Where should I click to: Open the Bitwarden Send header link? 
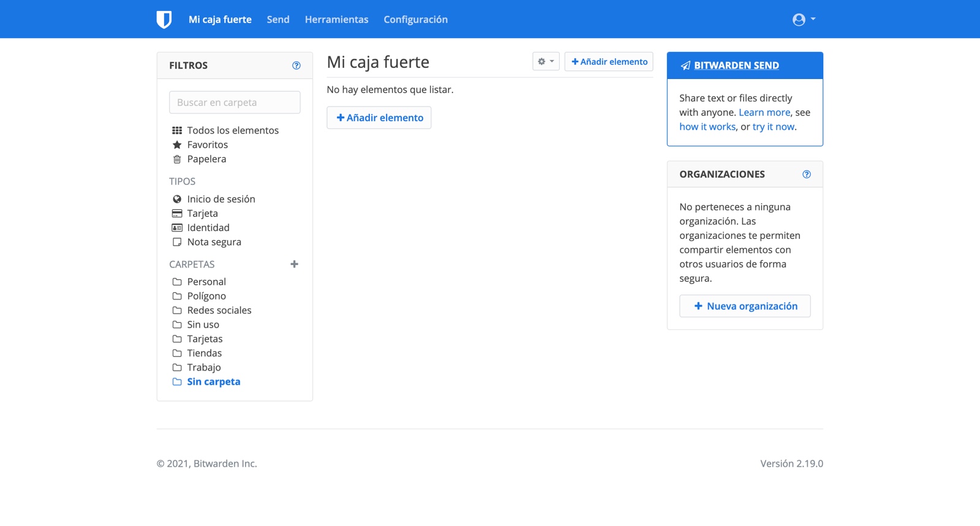coord(736,66)
